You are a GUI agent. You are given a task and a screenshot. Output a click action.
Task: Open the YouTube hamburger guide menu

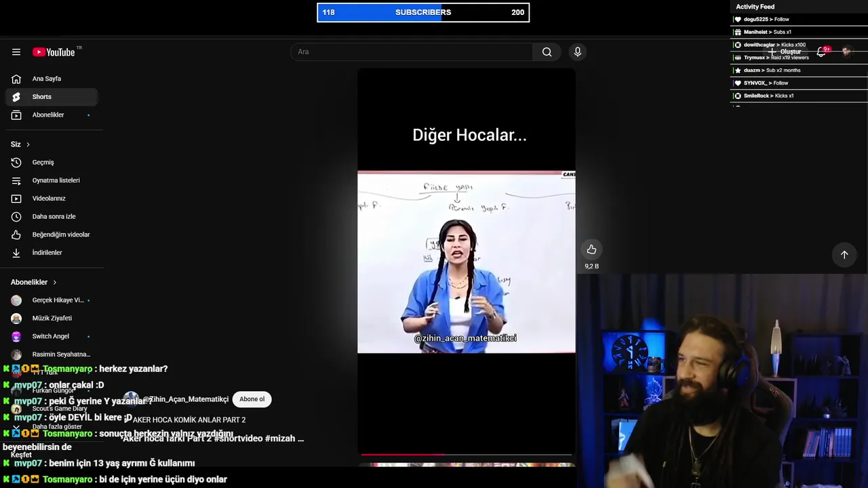tap(16, 52)
